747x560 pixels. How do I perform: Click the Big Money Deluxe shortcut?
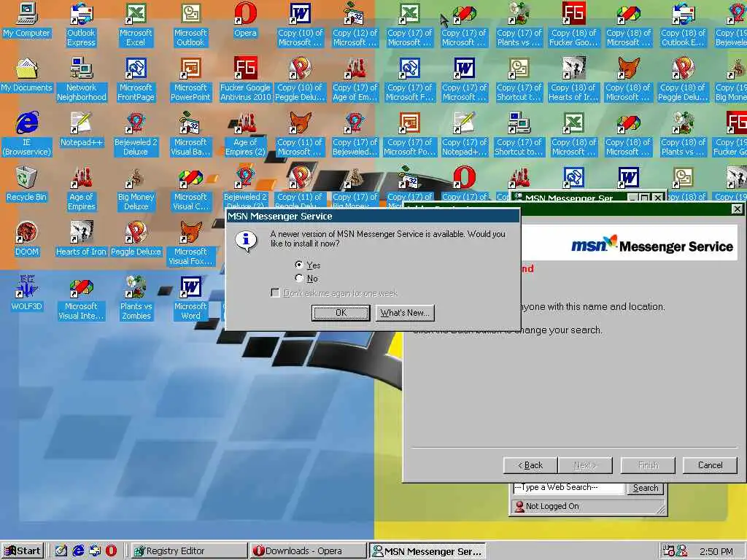136,189
